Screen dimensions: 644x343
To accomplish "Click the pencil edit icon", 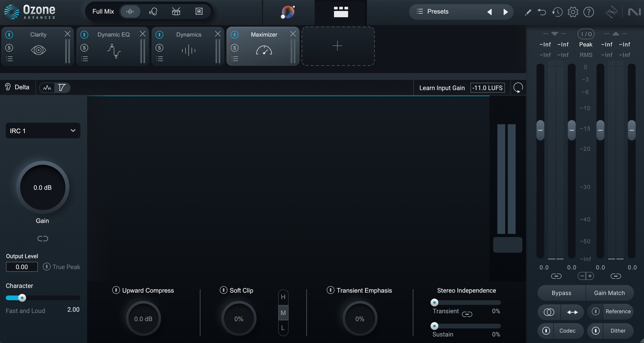I will [528, 12].
